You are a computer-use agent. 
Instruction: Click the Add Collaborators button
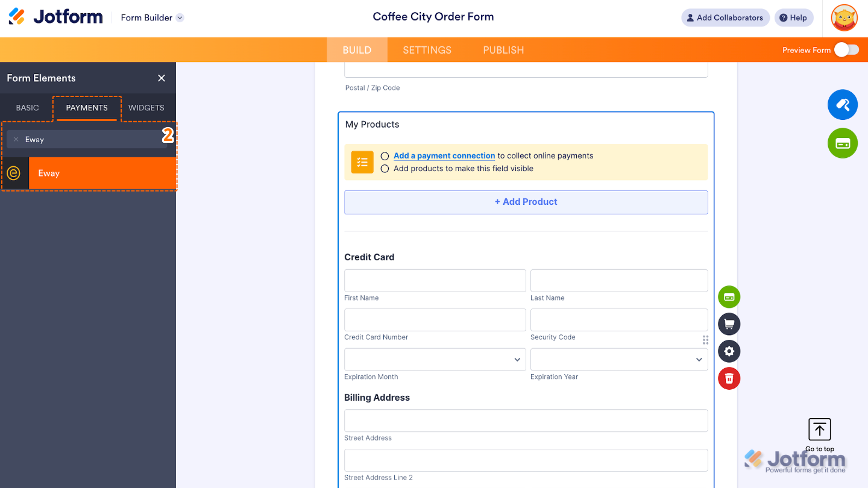(x=725, y=18)
